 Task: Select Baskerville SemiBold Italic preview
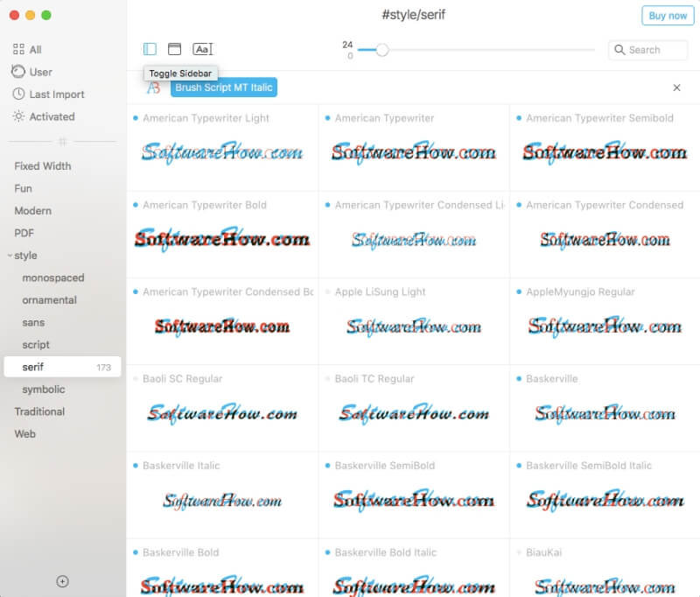tap(605, 500)
